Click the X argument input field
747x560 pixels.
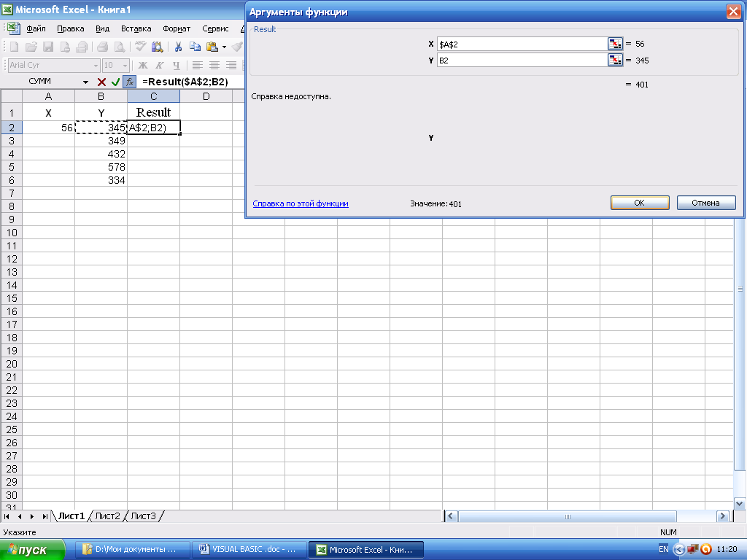(x=522, y=44)
